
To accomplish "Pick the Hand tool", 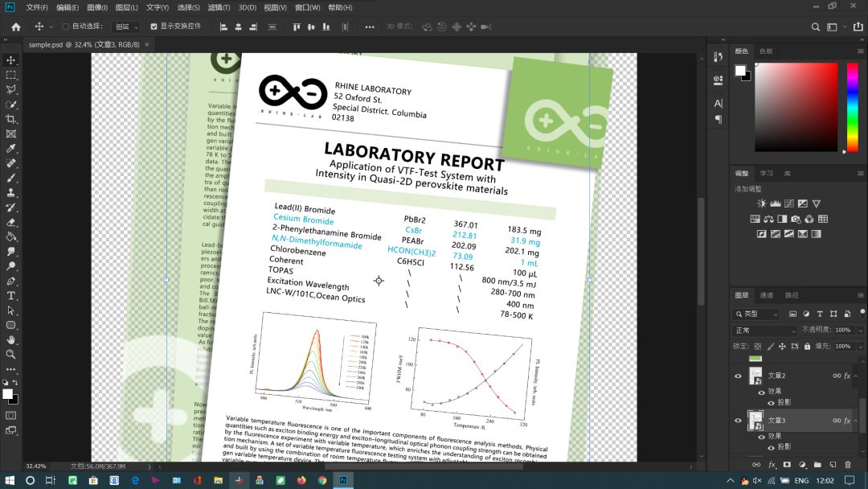I will (10, 339).
